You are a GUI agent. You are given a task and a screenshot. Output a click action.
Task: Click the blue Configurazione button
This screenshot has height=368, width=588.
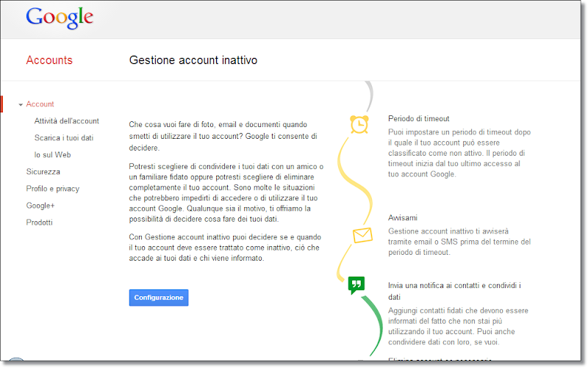159,297
